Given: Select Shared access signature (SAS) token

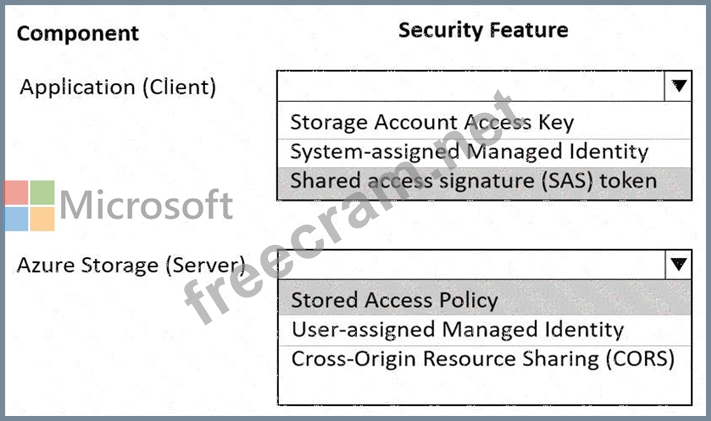Looking at the screenshot, I should [484, 181].
